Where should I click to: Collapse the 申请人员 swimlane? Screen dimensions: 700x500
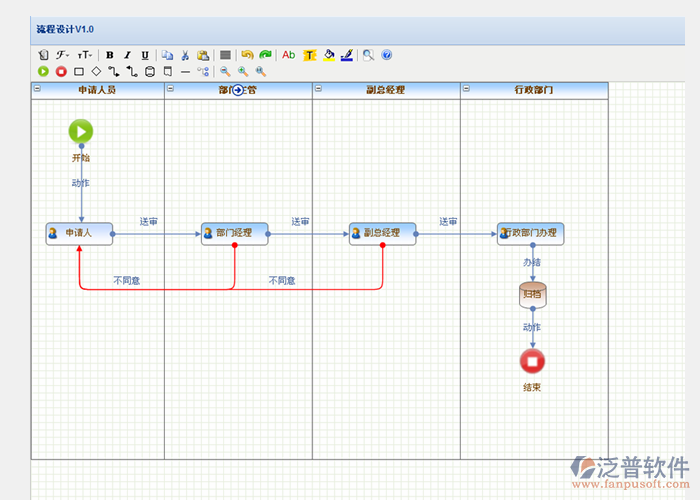click(37, 89)
